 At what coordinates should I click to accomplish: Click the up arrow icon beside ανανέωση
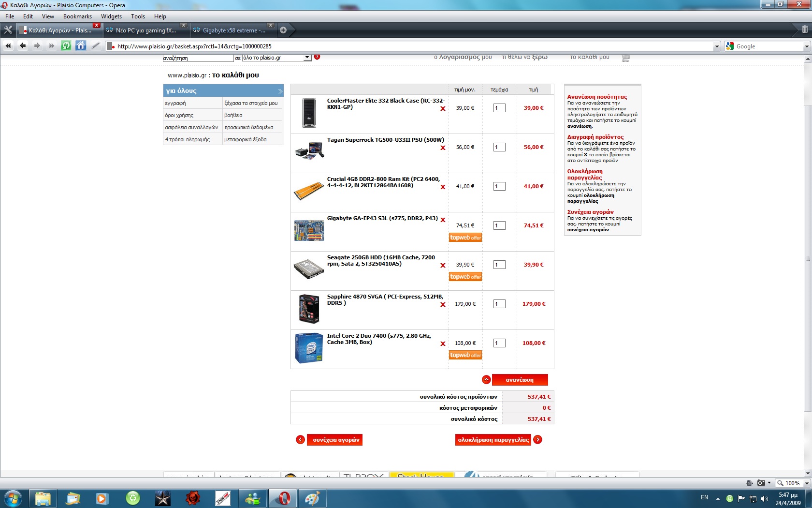click(486, 380)
